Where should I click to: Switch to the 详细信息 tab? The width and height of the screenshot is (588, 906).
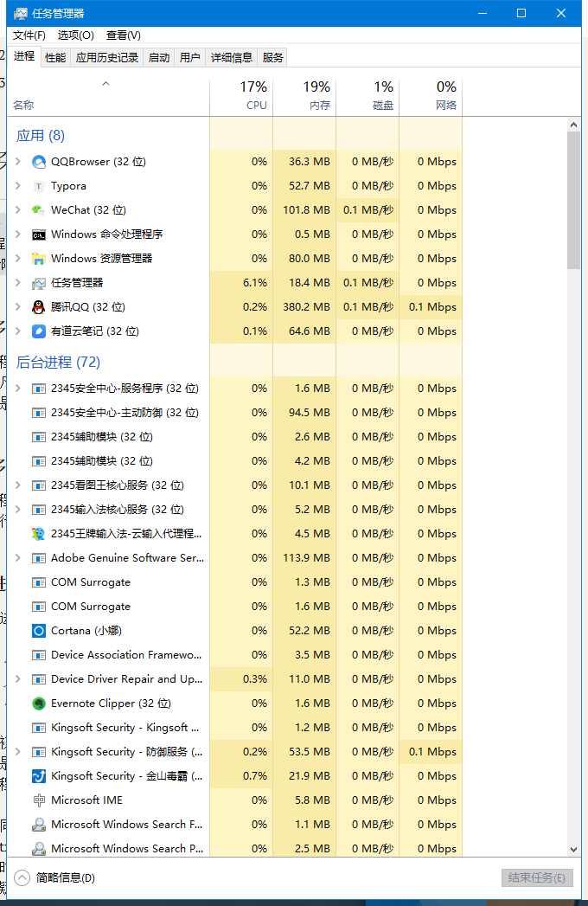232,58
